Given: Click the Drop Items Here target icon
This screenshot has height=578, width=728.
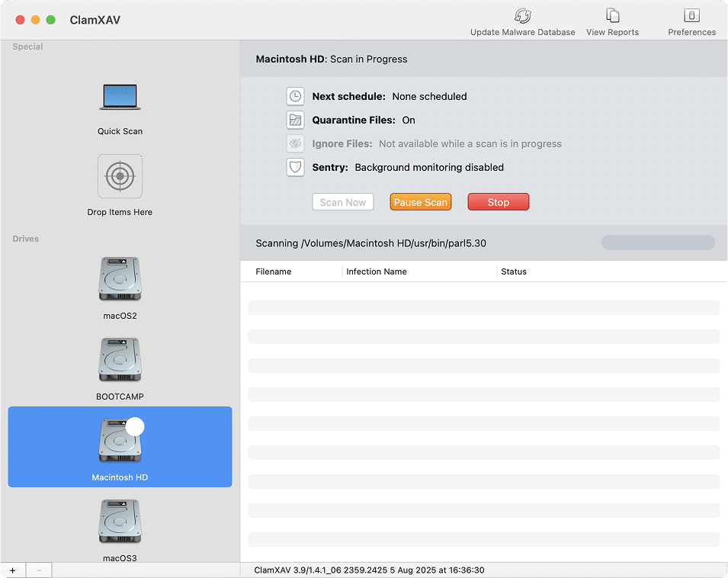Looking at the screenshot, I should pos(120,176).
